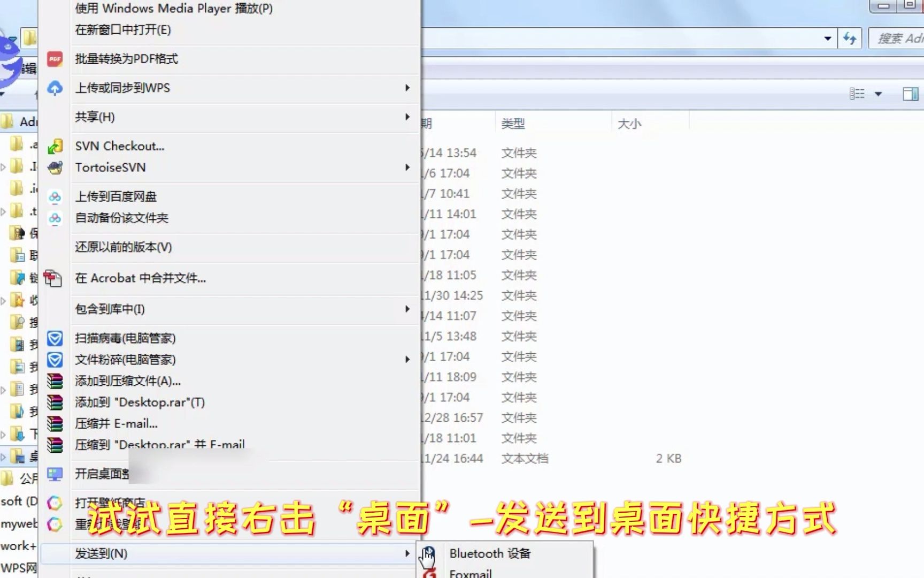This screenshot has width=924, height=578.
Task: Click the 上传或同步到WPS cloud icon
Action: coord(54,87)
